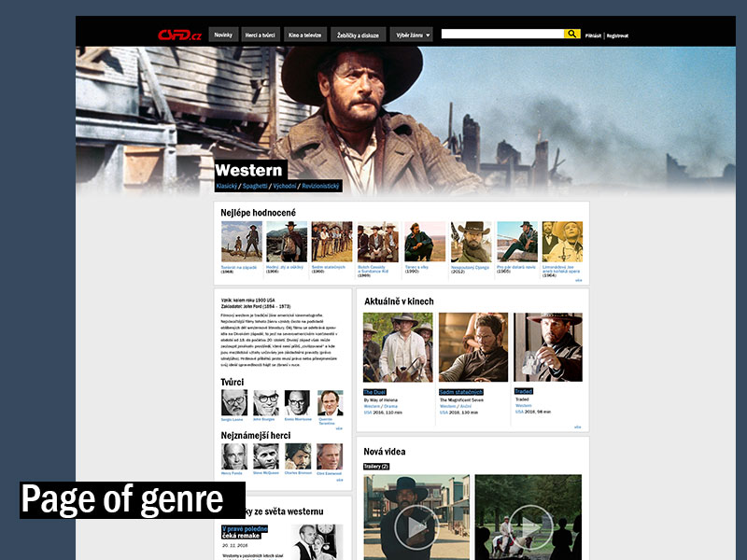
Task: Open Quentin Tarantino's portrait thumbnail
Action: coord(331,403)
